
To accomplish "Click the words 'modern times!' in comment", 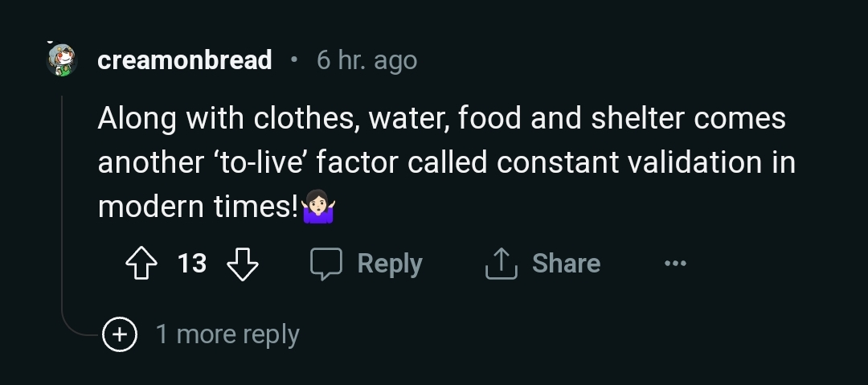I will point(198,207).
